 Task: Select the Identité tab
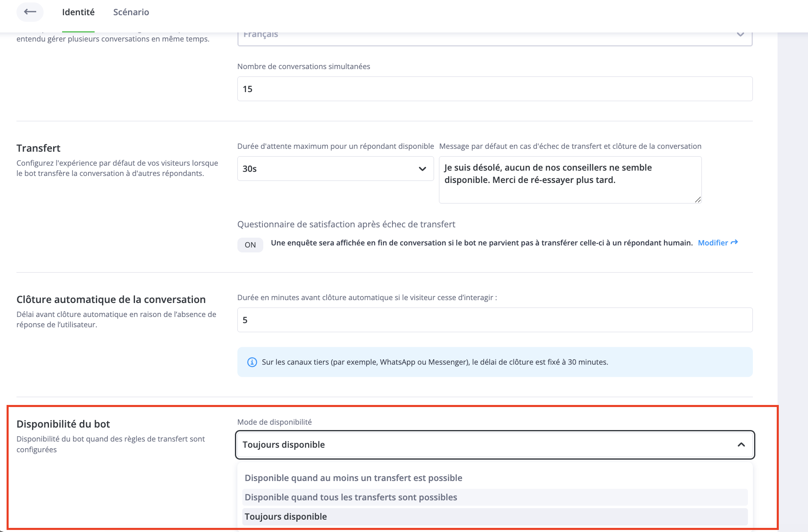[78, 12]
